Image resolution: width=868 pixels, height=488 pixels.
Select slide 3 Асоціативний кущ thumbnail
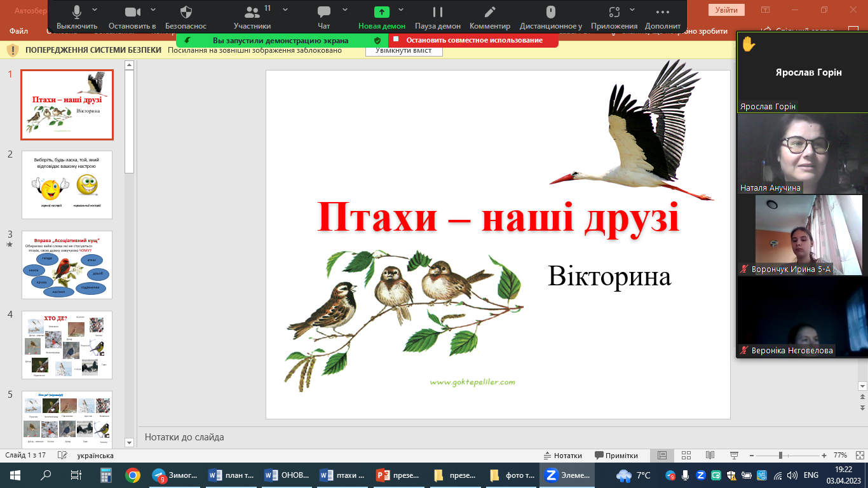(67, 265)
